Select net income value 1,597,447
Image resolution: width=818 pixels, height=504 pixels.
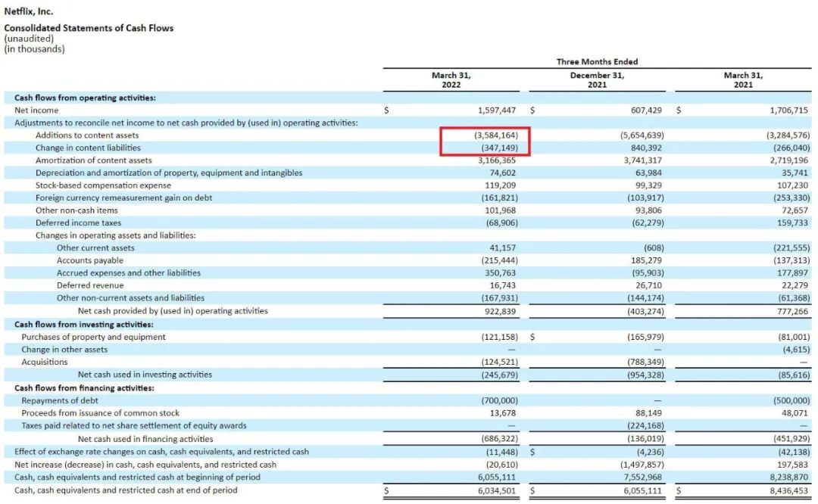pos(497,110)
